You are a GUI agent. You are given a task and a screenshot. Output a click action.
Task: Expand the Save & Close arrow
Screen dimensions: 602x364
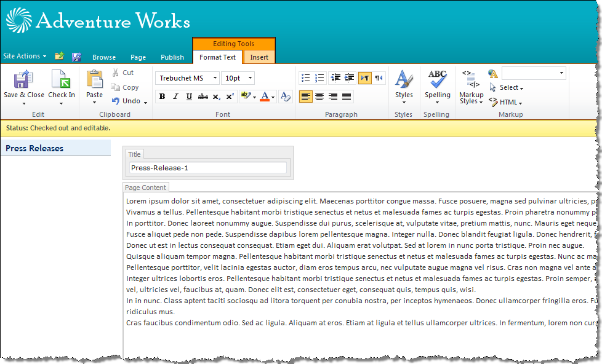pyautogui.click(x=24, y=103)
